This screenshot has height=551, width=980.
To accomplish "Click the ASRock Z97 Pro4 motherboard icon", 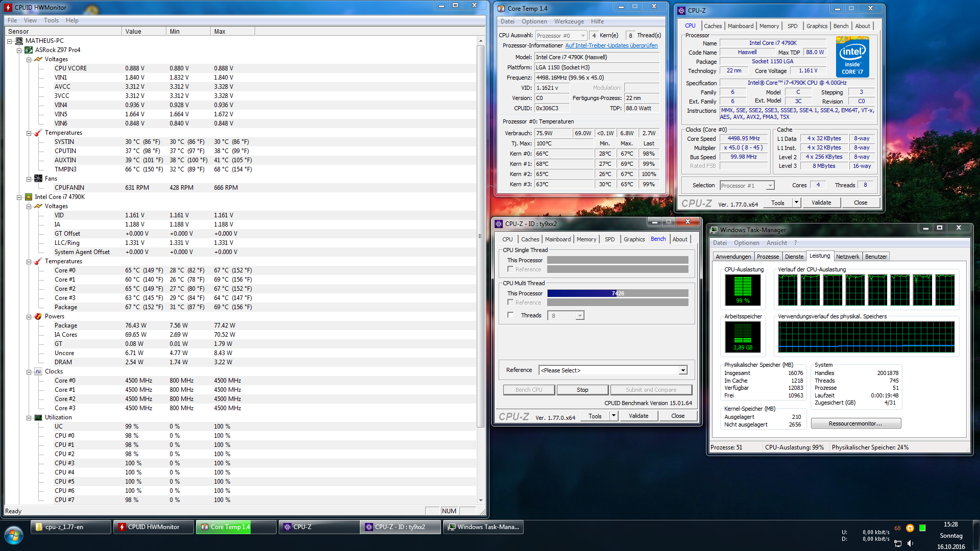I will pyautogui.click(x=29, y=50).
